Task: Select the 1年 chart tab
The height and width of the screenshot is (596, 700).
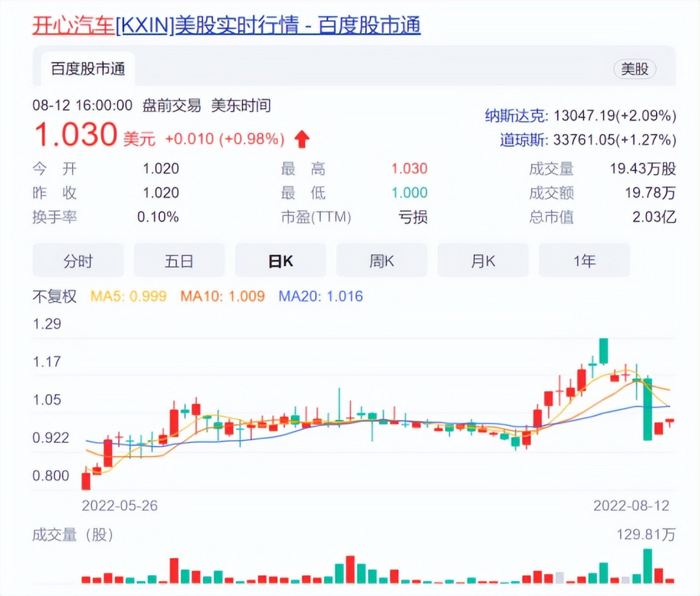Action: point(585,261)
